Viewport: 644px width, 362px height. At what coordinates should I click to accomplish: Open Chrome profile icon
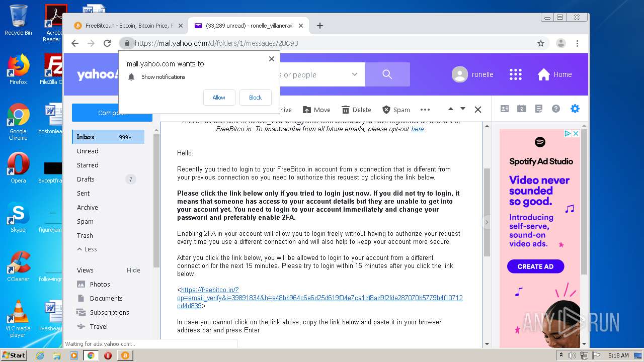pos(561,43)
